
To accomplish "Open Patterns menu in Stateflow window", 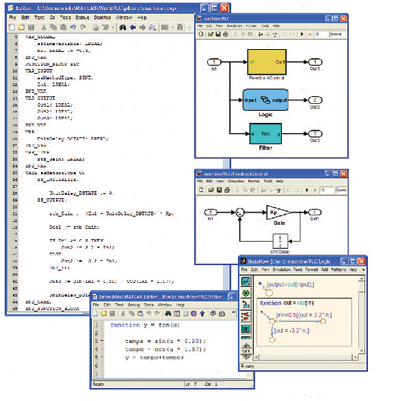I will (x=340, y=269).
